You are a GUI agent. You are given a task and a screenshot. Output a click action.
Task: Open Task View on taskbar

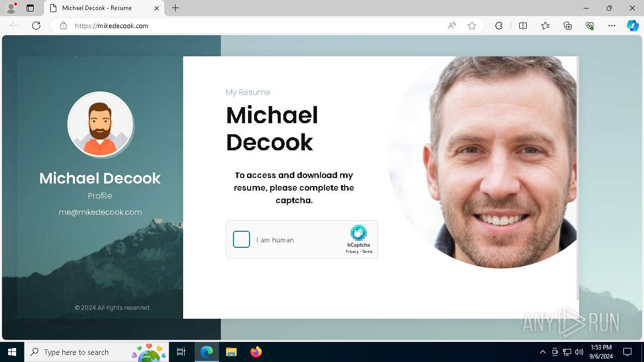click(181, 352)
